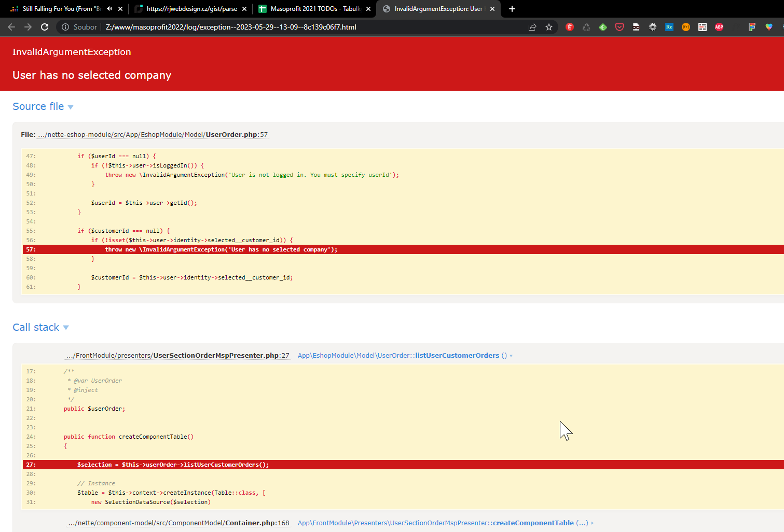This screenshot has width=784, height=532.
Task: Open the rainbow heart extension icon
Action: tap(769, 27)
